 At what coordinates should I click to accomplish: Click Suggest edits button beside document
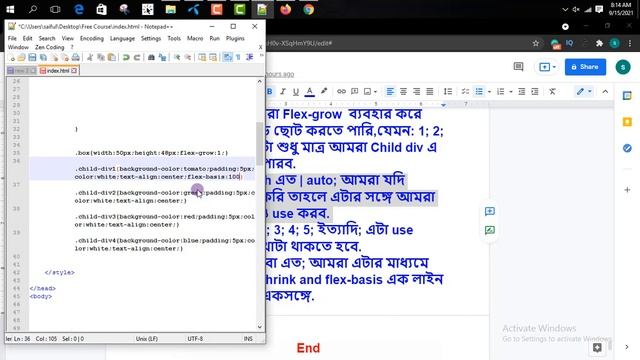click(x=490, y=230)
